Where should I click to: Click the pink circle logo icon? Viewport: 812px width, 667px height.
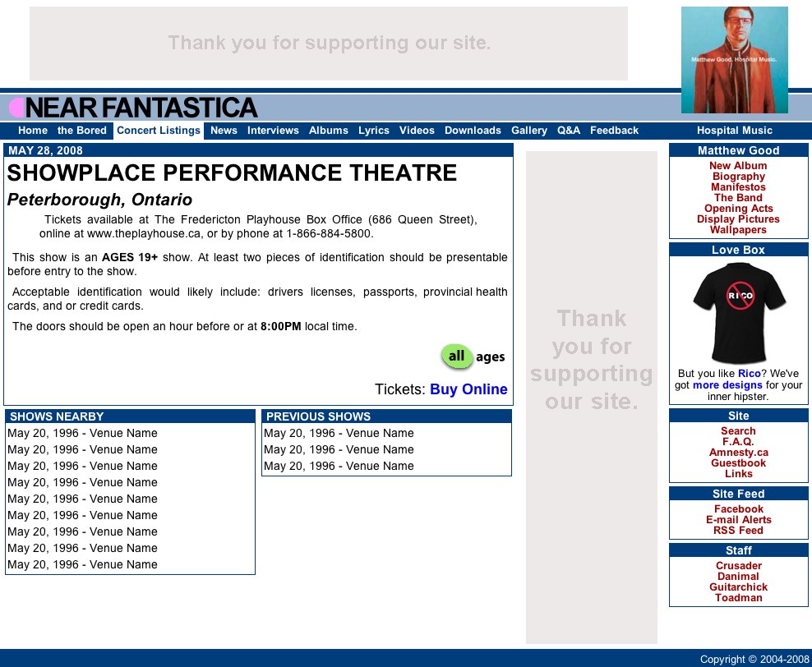point(16,108)
